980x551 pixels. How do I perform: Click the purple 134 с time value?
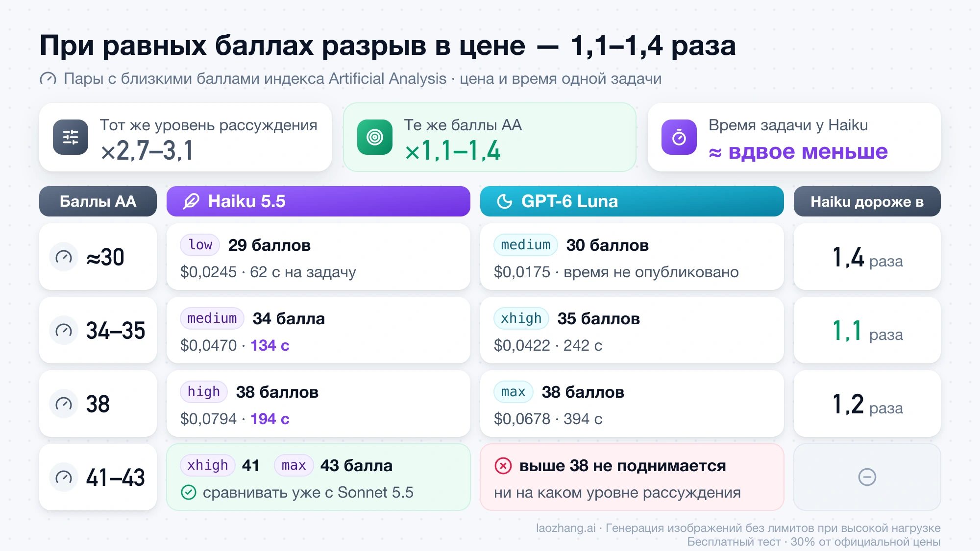[x=270, y=345]
